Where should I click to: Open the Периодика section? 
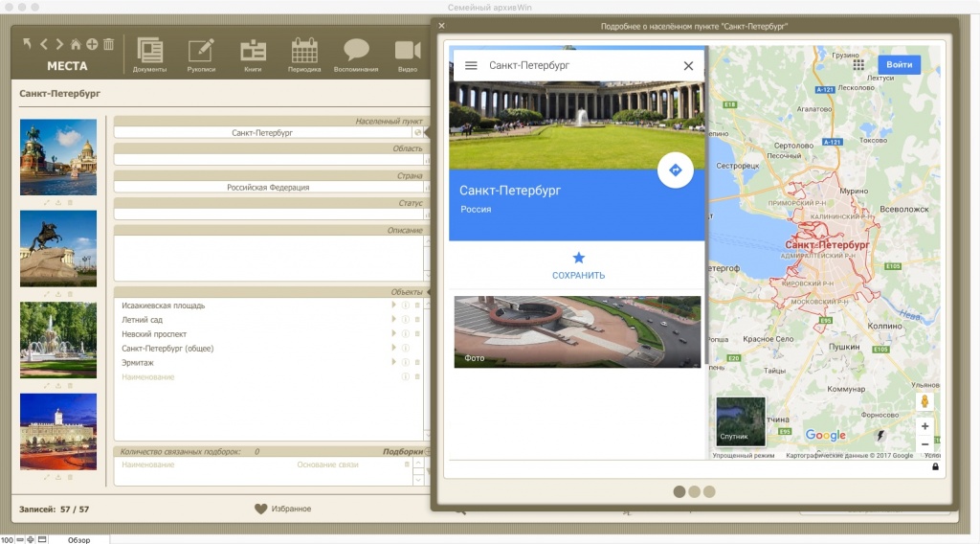coord(304,56)
